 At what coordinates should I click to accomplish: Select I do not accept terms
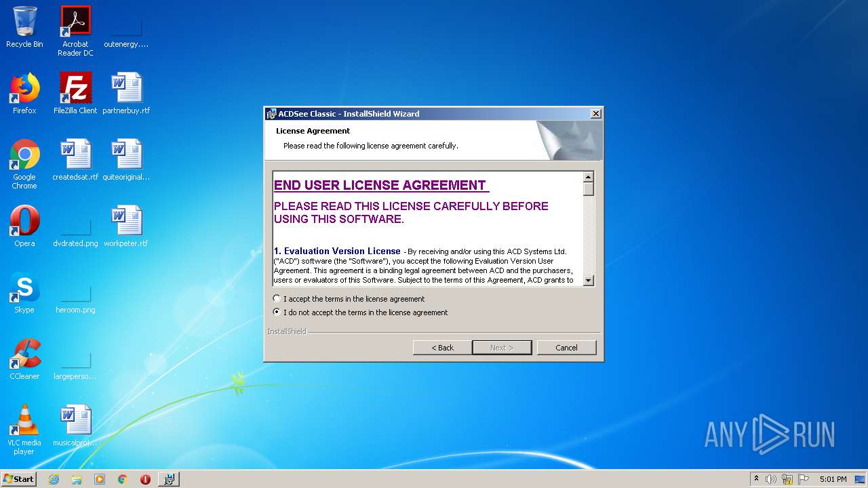point(361,312)
